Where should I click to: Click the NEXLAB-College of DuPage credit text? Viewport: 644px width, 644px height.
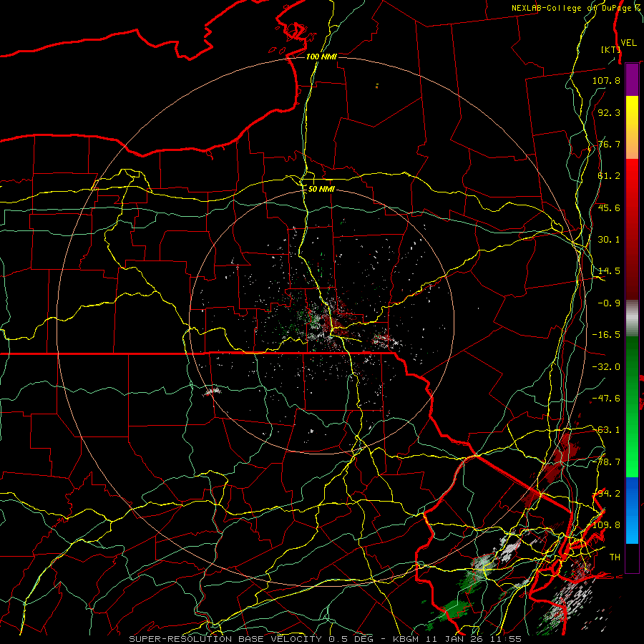(576, 8)
